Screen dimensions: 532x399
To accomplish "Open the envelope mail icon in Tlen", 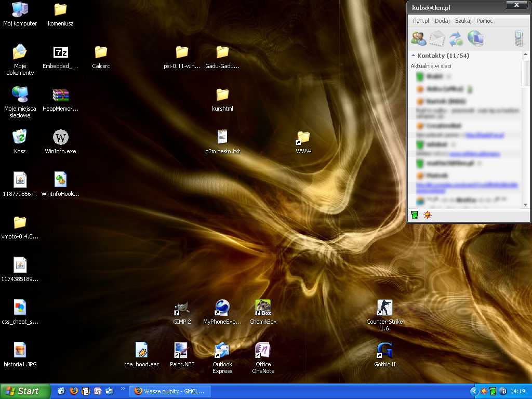I will click(x=437, y=38).
